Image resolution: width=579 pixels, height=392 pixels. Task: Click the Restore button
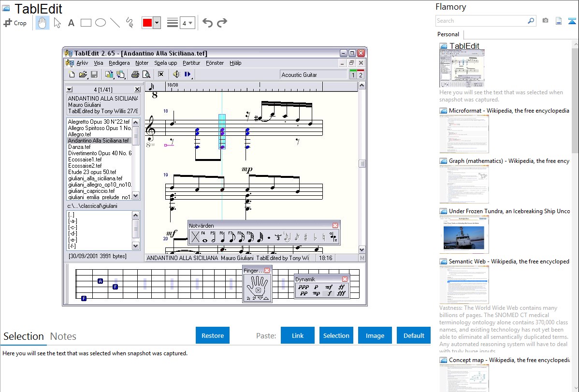tap(213, 335)
